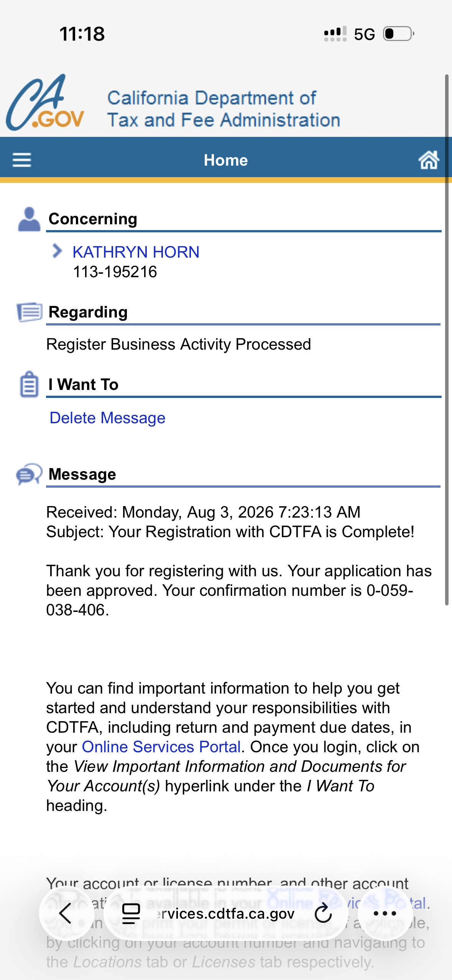Click the CA.GOV logo

point(45,102)
